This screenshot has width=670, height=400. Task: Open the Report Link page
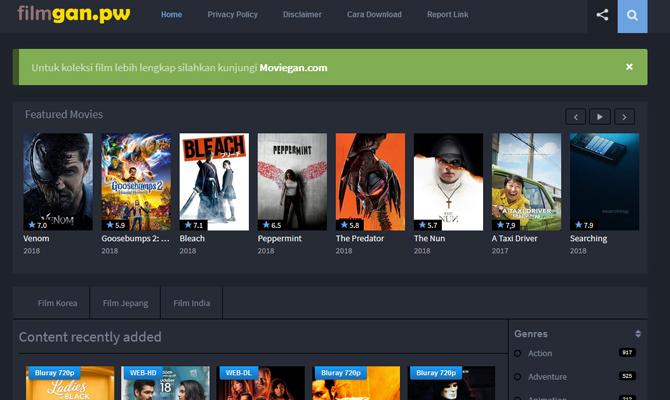[x=447, y=15]
